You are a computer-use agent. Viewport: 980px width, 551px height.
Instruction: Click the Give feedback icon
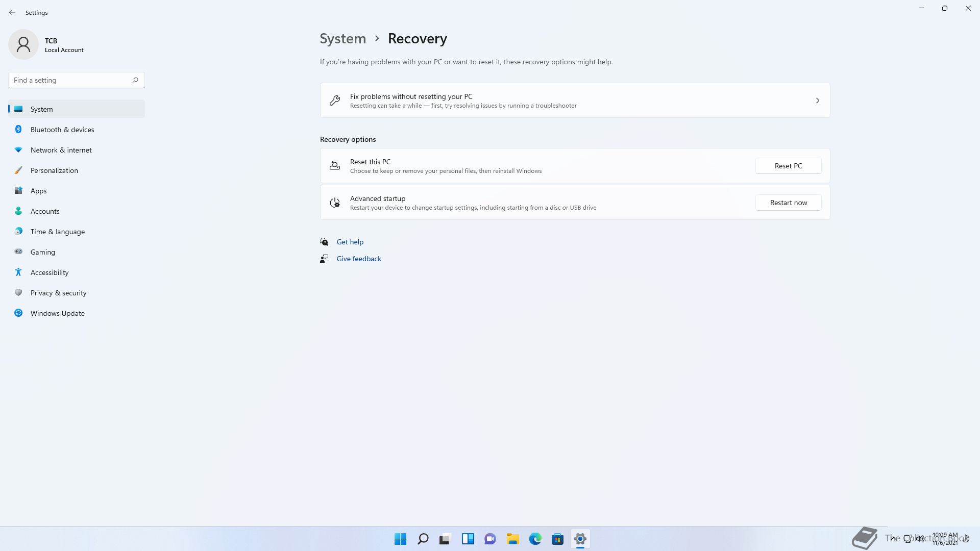[x=324, y=259]
